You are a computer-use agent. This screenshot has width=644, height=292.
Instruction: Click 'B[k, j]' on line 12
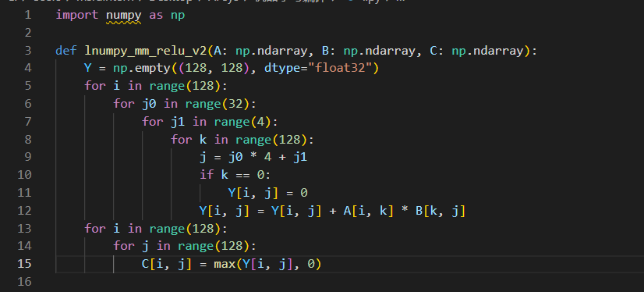(x=441, y=211)
